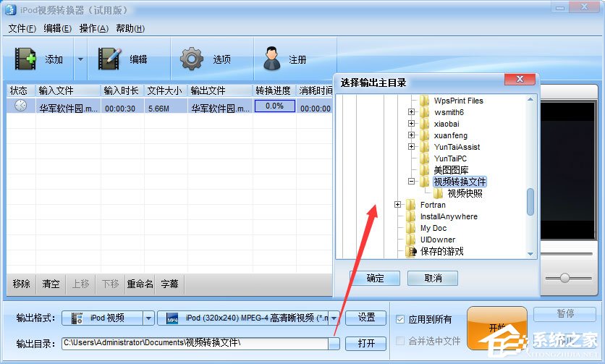This screenshot has height=364, width=605.
Task: Open the output directory dropdown arrow
Action: click(334, 343)
